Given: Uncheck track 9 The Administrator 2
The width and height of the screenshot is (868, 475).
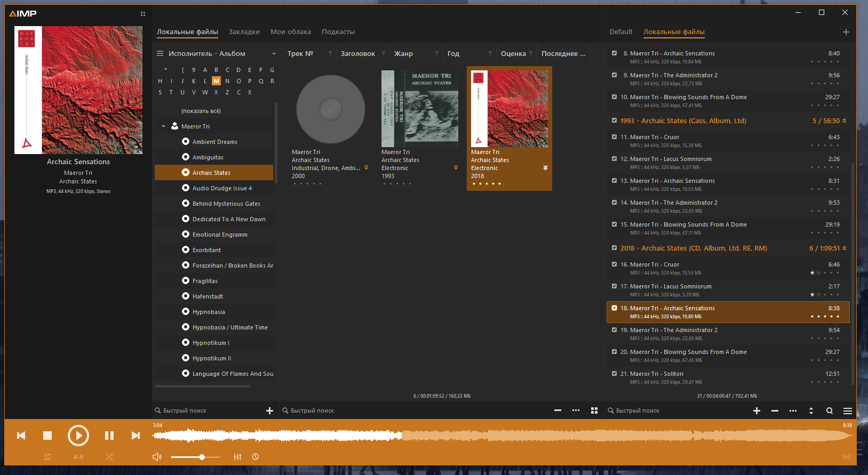Looking at the screenshot, I should point(615,75).
